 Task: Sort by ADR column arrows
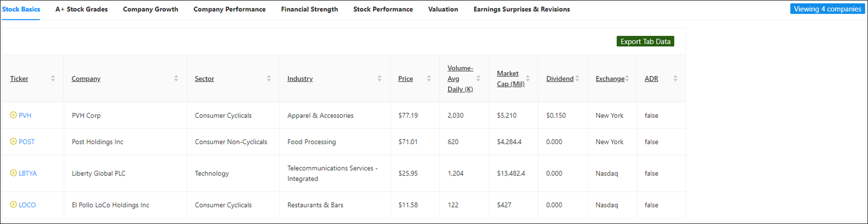coord(675,79)
